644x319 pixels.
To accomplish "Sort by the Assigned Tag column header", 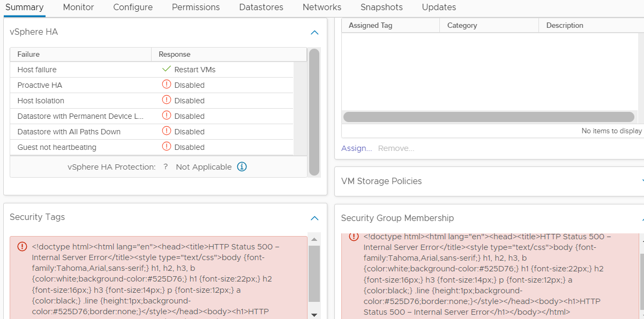I will [371, 25].
